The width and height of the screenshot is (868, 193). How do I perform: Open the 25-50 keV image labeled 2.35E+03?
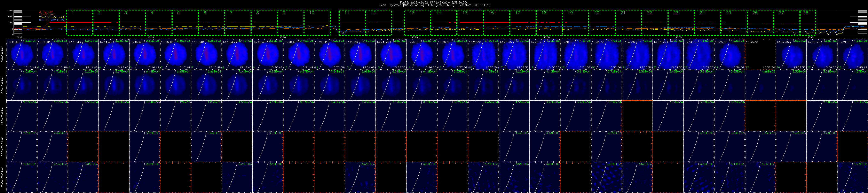(x=22, y=147)
